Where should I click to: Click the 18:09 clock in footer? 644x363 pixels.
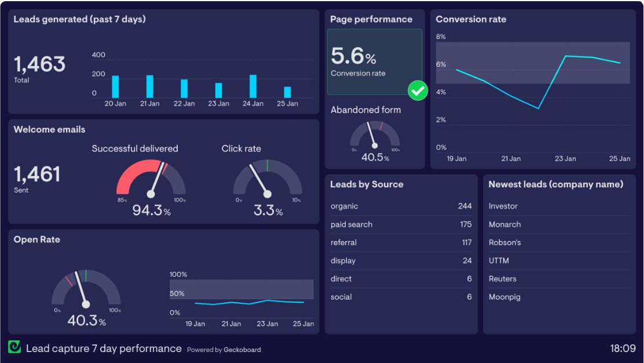[623, 349]
